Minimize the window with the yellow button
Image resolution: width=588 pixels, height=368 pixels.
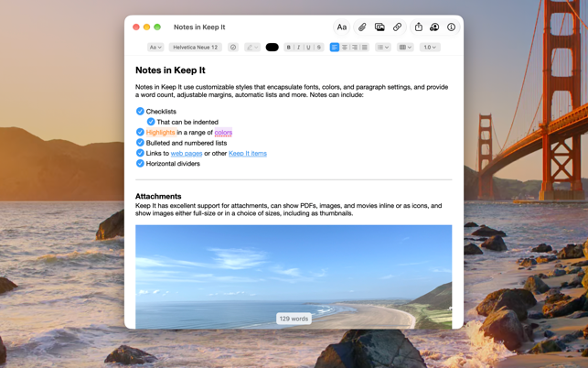coord(146,27)
